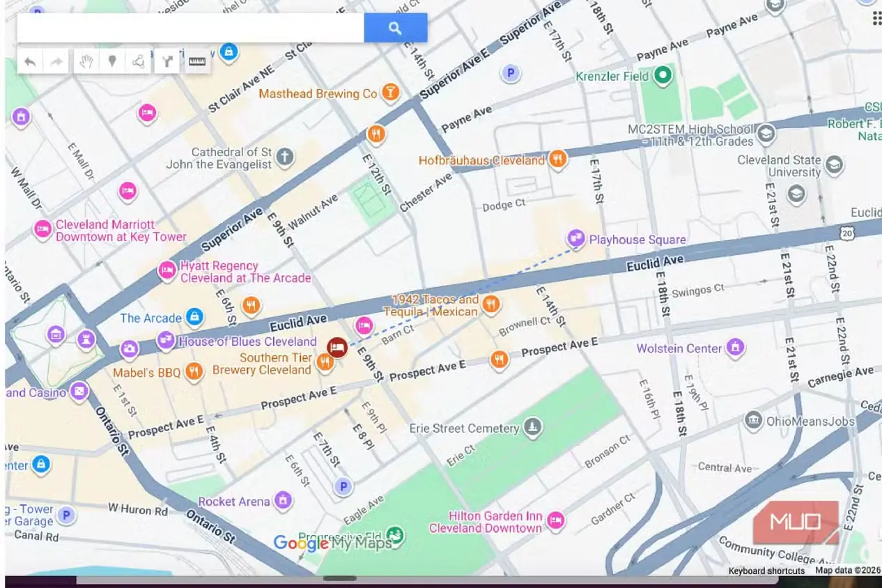
Task: Open the Keyboard shortcuts link
Action: click(766, 571)
